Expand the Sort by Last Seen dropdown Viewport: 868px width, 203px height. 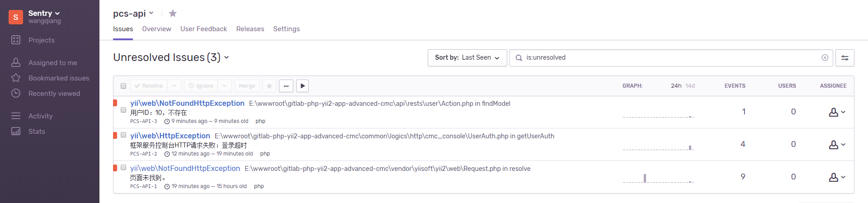coord(467,58)
